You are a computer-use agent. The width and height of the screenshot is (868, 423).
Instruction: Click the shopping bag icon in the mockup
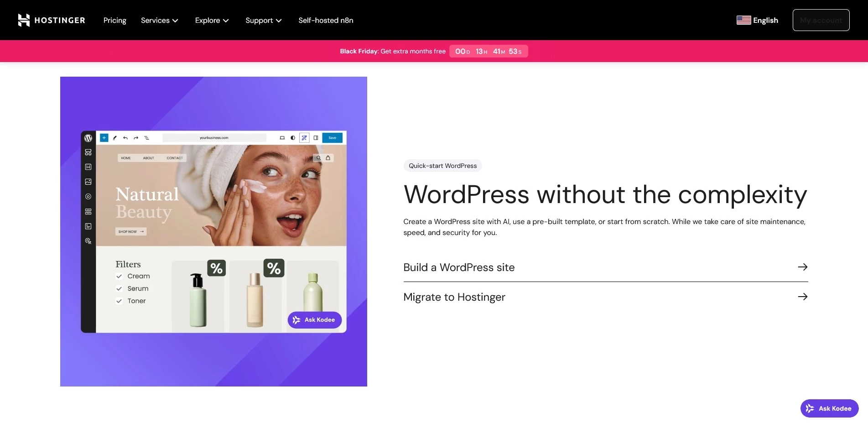tap(327, 158)
